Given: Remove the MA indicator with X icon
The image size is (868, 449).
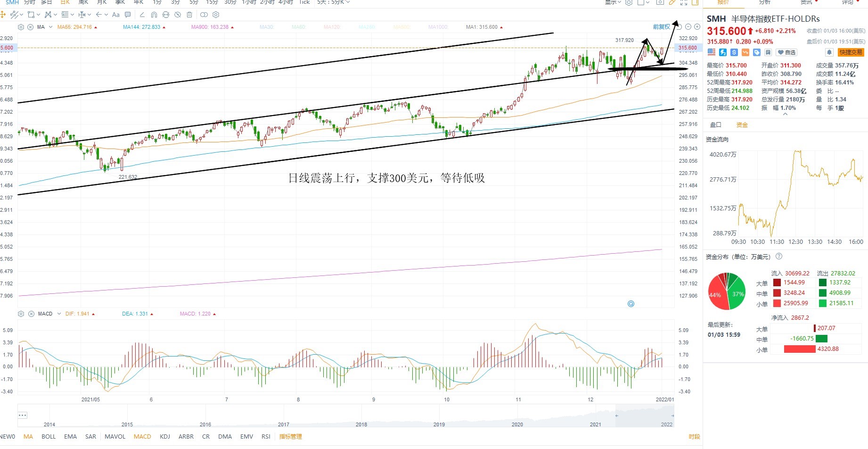Looking at the screenshot, I should 31,27.
